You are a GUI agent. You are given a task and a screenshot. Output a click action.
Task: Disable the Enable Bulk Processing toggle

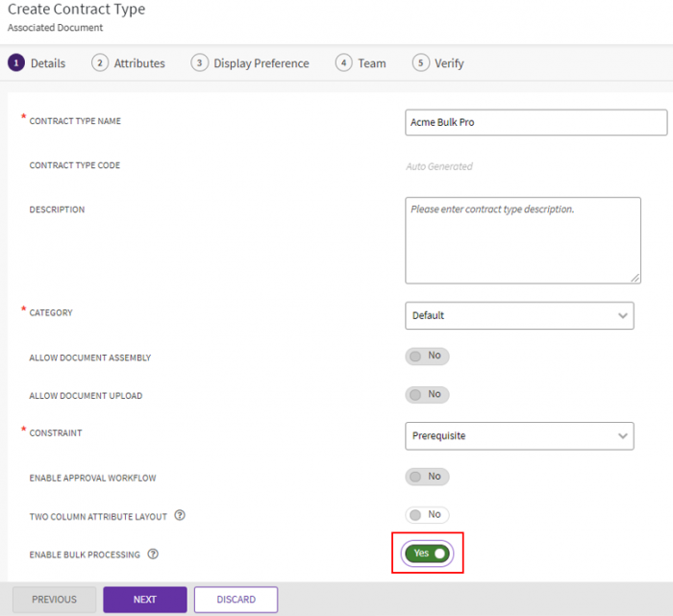pyautogui.click(x=428, y=554)
